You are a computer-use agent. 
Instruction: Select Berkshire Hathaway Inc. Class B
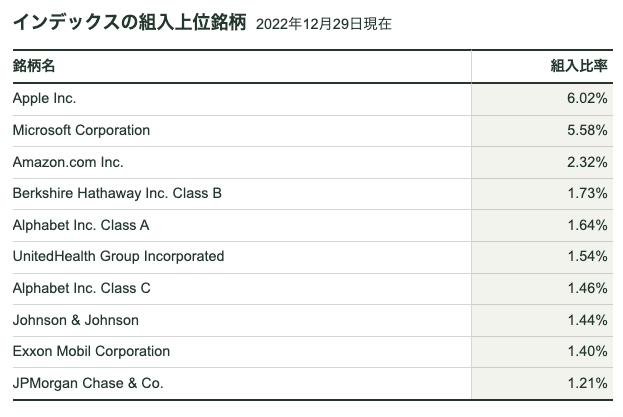117,193
